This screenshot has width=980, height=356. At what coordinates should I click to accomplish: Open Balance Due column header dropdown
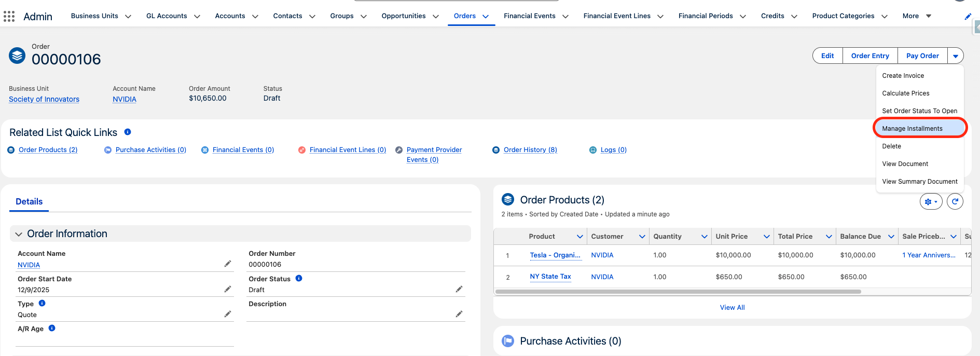click(891, 237)
